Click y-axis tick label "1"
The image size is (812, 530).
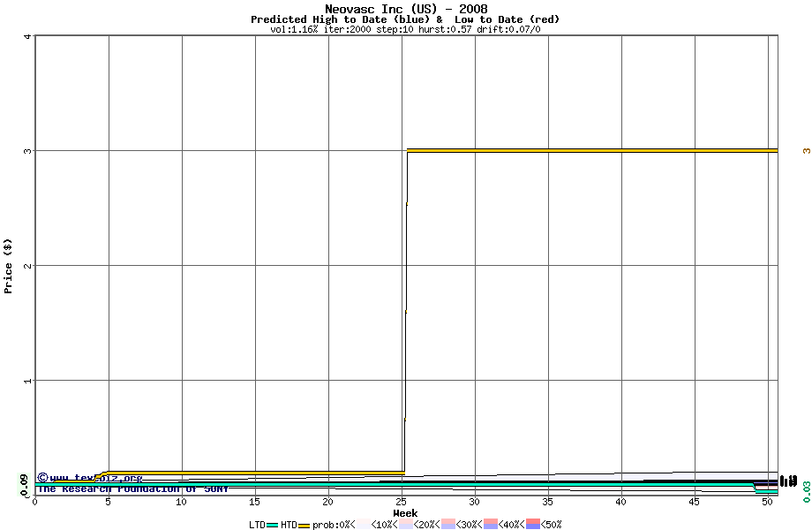tap(27, 381)
